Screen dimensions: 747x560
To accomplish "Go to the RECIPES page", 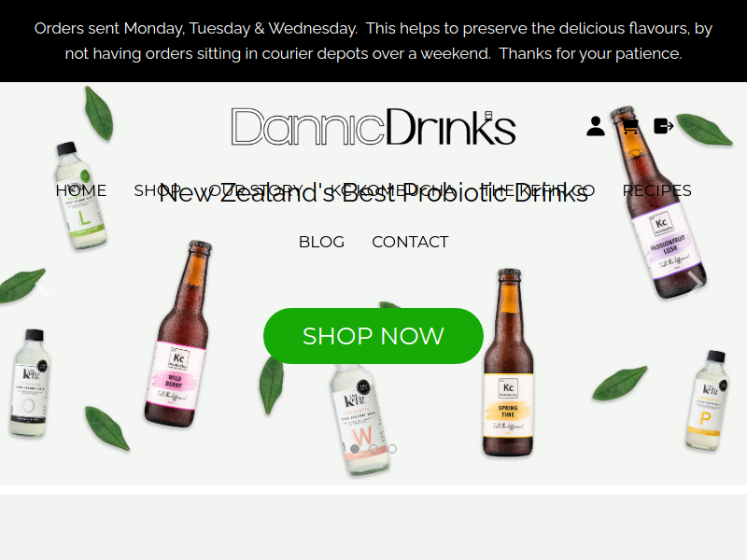I will coord(657,190).
